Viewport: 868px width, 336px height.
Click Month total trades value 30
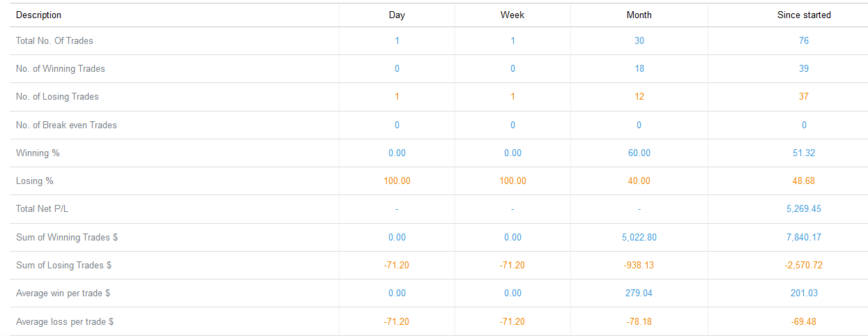(x=639, y=40)
